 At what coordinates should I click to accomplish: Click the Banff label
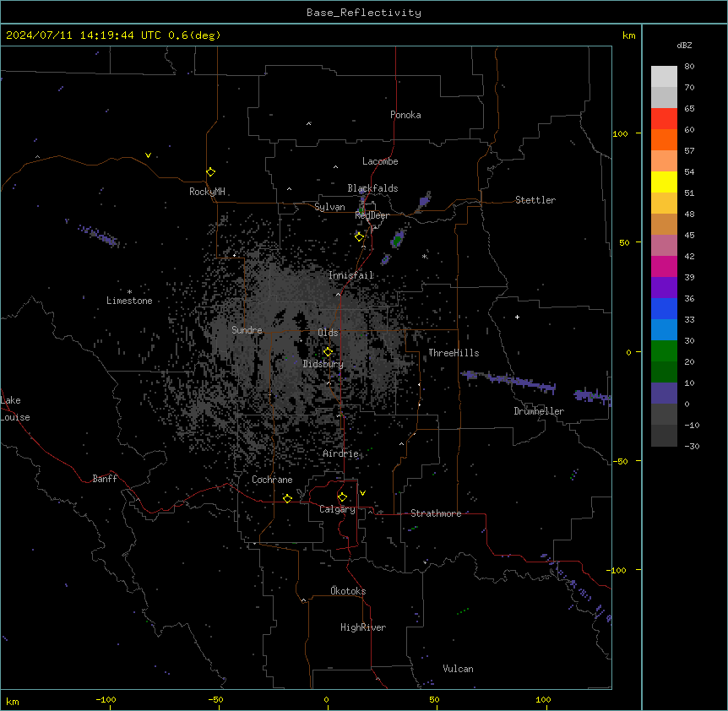105,479
